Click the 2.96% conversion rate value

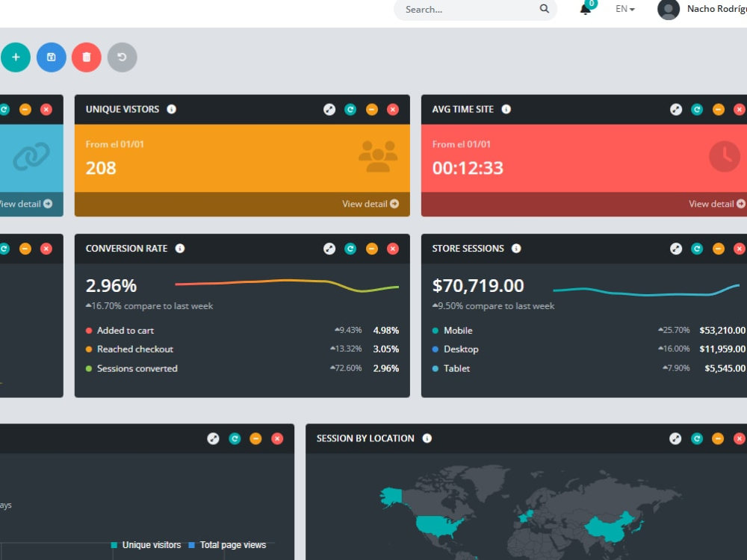111,286
